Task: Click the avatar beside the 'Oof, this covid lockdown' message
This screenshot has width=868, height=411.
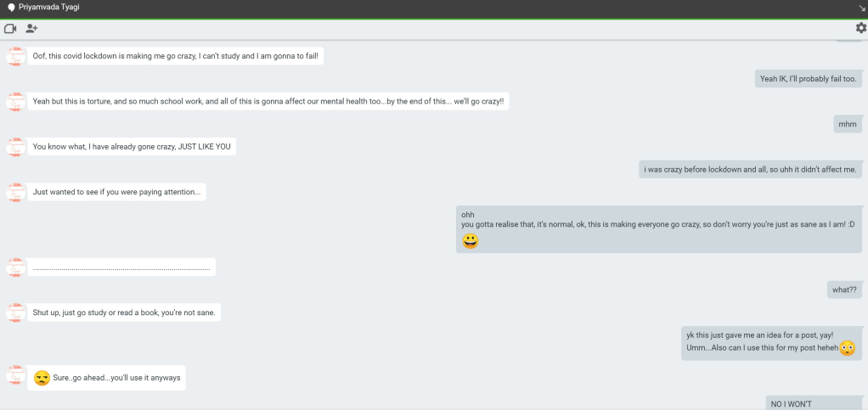Action: pos(15,57)
